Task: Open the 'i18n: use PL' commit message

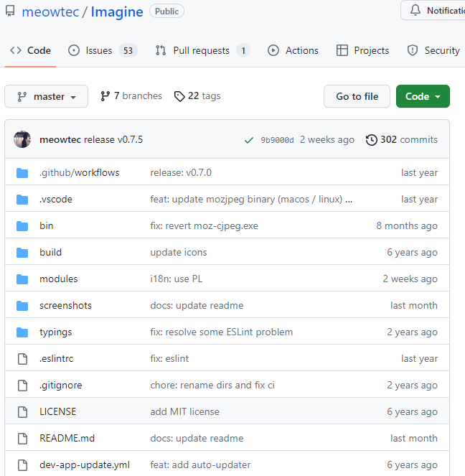Action: pos(177,279)
